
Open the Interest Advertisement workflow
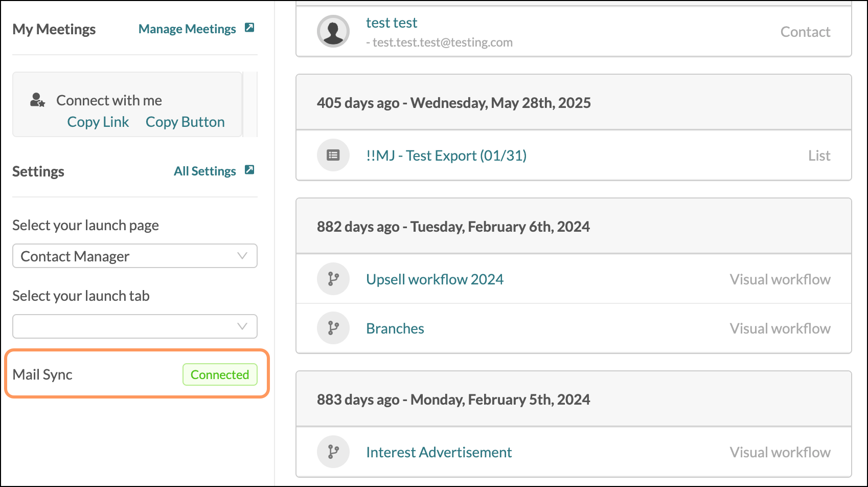click(439, 452)
